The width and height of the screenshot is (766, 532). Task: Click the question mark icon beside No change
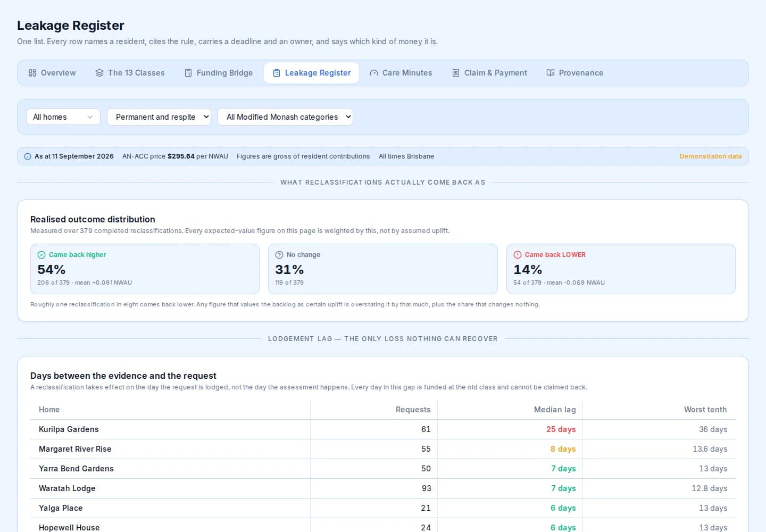point(279,255)
